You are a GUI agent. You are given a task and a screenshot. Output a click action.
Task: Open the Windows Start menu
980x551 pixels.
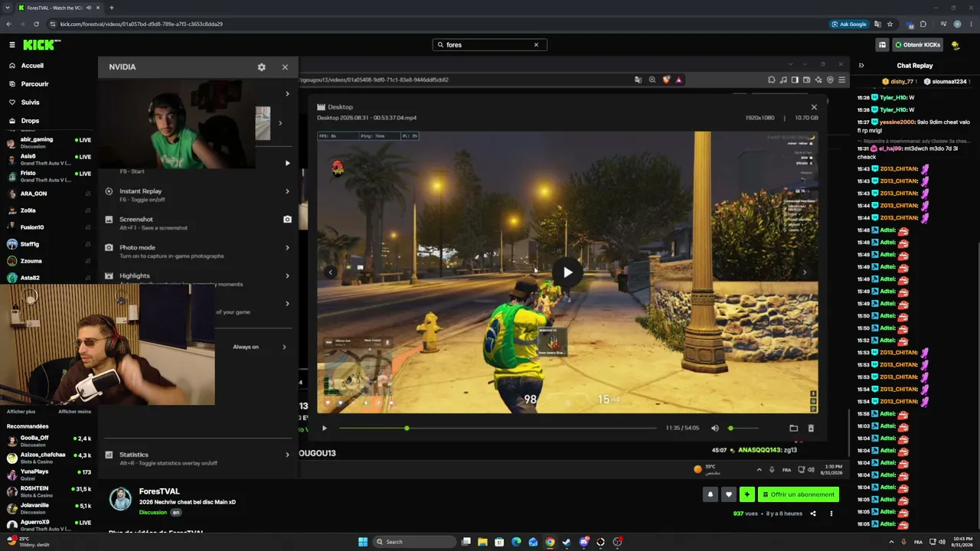click(x=363, y=542)
